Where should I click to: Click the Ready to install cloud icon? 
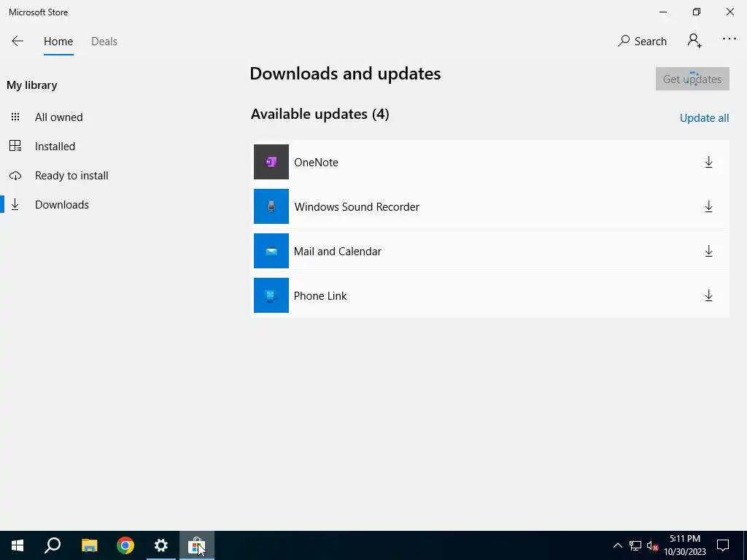point(15,176)
